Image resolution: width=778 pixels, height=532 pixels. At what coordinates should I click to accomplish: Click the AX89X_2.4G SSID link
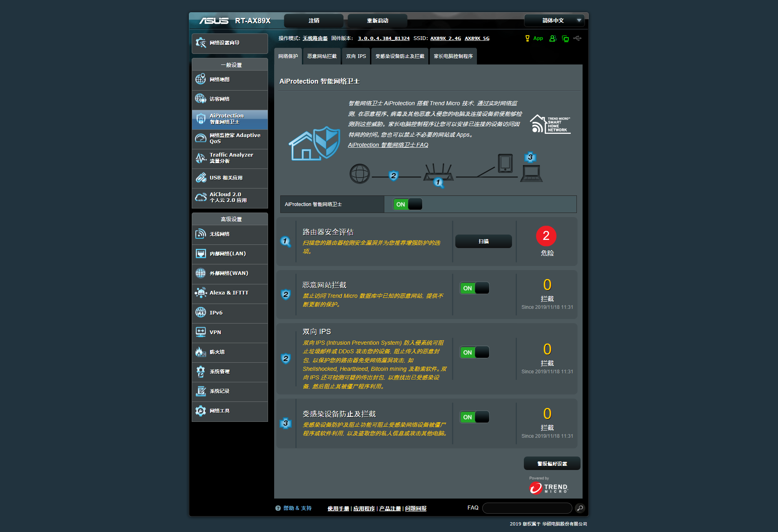[x=446, y=38]
